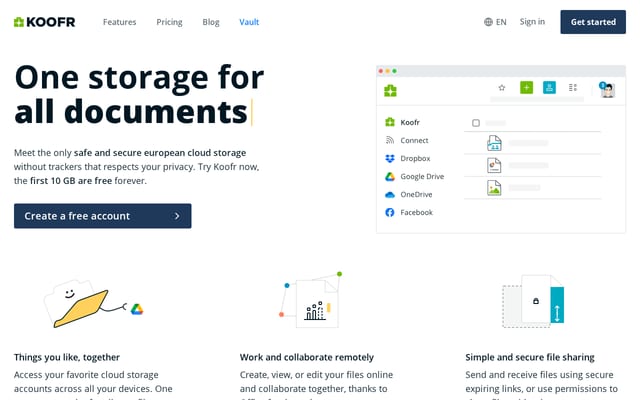Click the chart document illustration
This screenshot has width=640, height=400.
(x=311, y=300)
